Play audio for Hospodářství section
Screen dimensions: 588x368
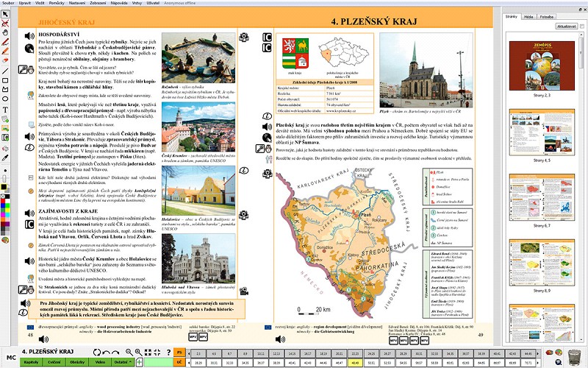pyautogui.click(x=29, y=36)
